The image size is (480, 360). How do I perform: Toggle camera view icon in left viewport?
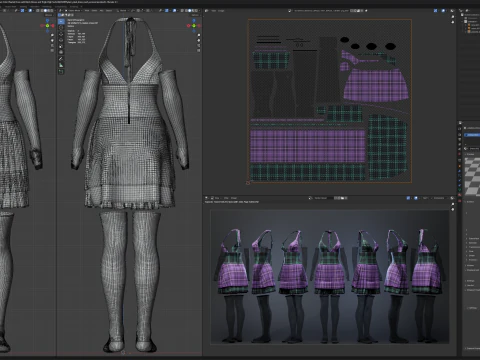(52, 46)
